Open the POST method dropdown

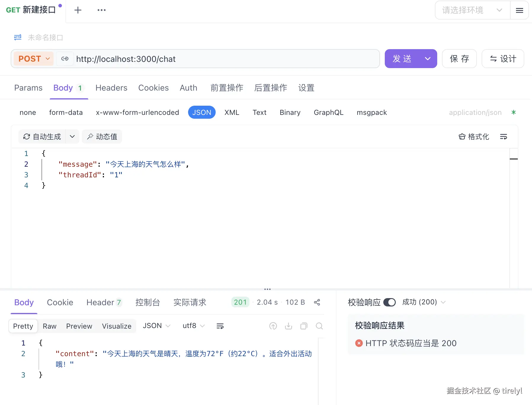point(34,59)
